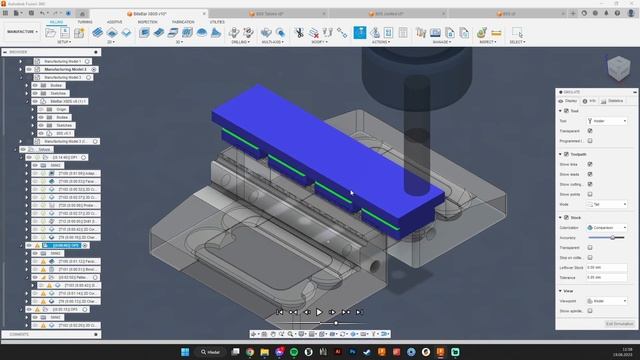Open the MANAGE panel dropdown
Image resolution: width=640 pixels, height=360 pixels.
[442, 42]
